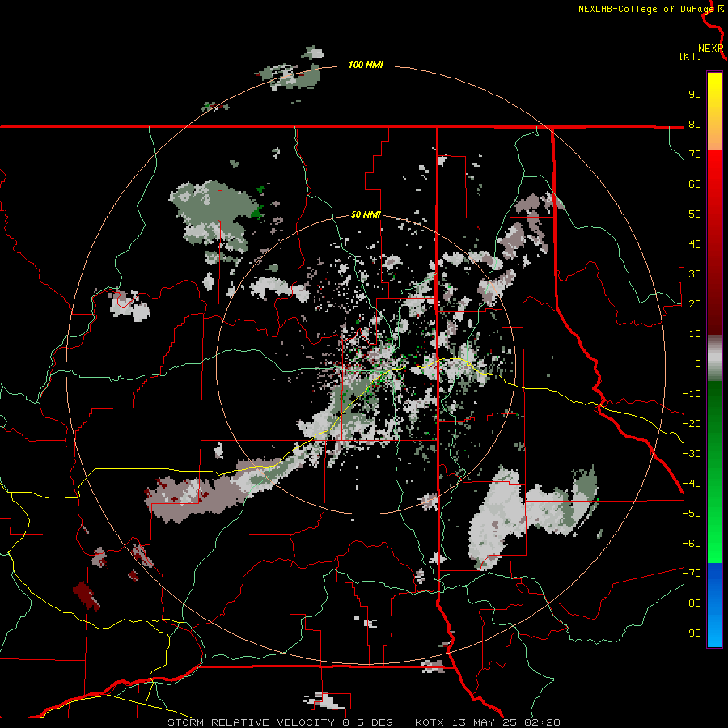Click the 0 value on the velocity scale
728x728 pixels.
(x=698, y=364)
